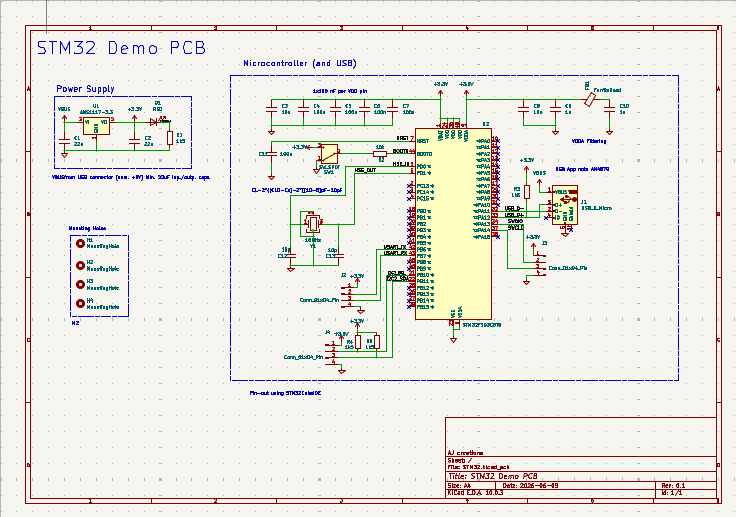Click the 'USB App note AN4879' text
The height and width of the screenshot is (517, 736).
click(582, 169)
